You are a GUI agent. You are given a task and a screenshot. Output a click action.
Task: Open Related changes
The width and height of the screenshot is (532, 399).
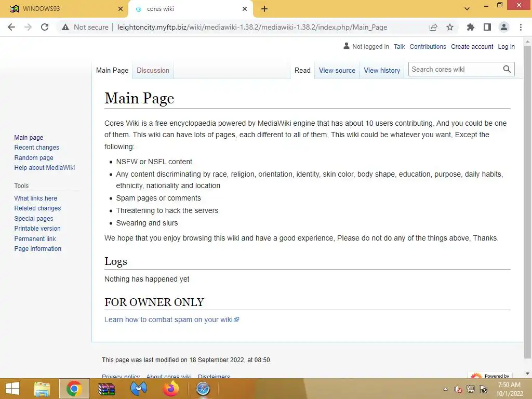click(37, 208)
